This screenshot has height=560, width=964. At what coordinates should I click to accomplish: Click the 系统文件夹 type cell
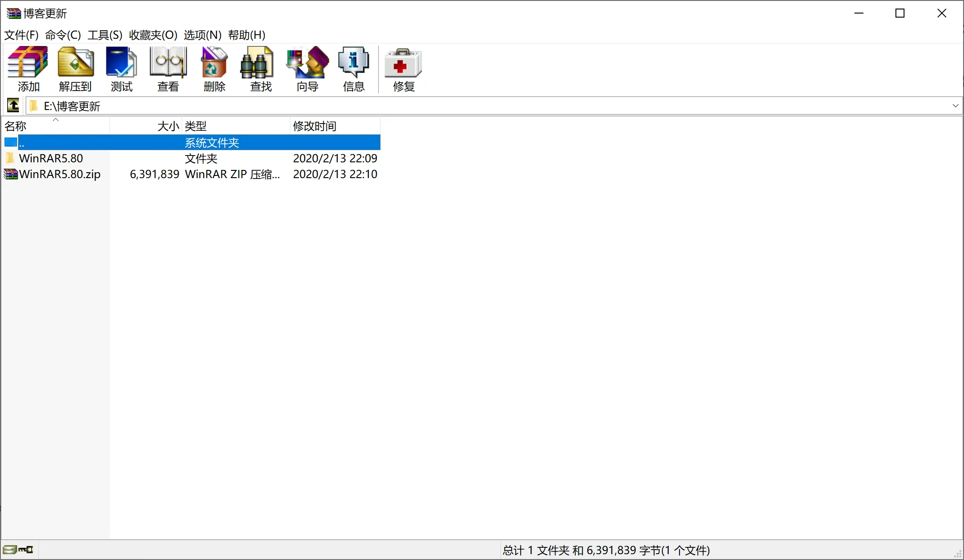(212, 142)
